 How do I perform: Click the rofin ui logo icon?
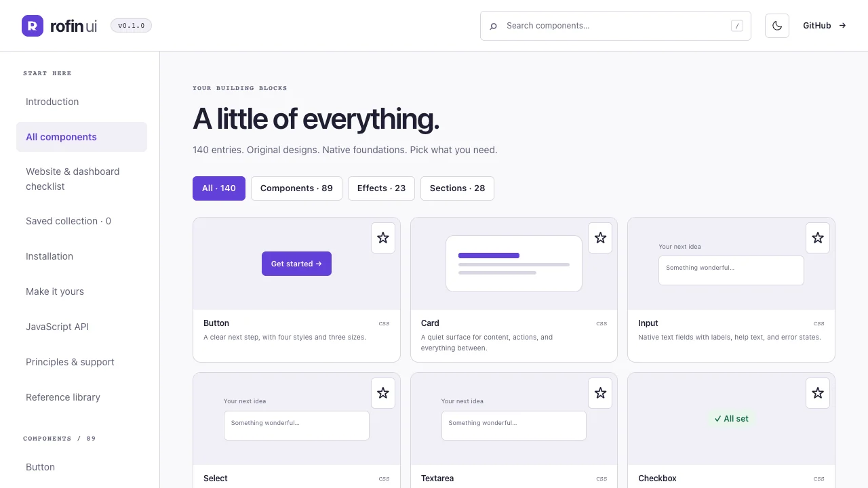pos(33,26)
